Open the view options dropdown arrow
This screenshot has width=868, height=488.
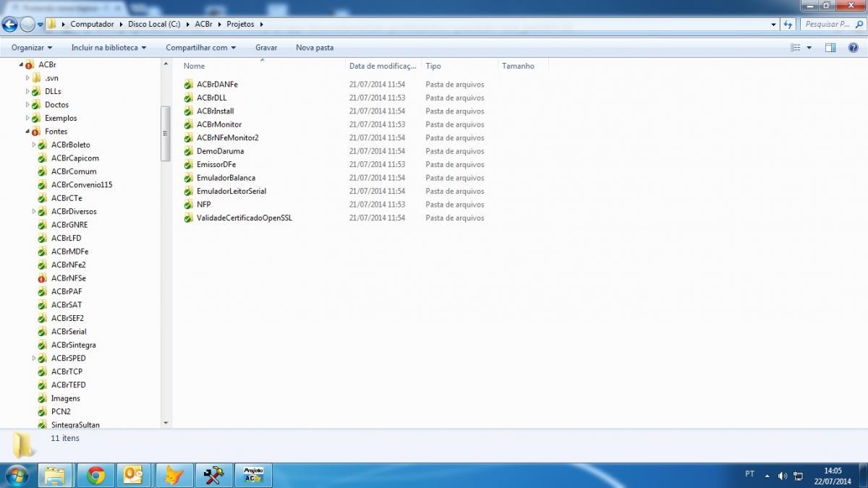pyautogui.click(x=809, y=48)
